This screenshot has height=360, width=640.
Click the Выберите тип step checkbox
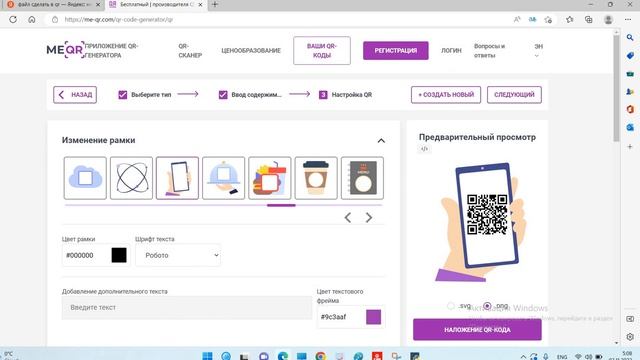pyautogui.click(x=122, y=95)
